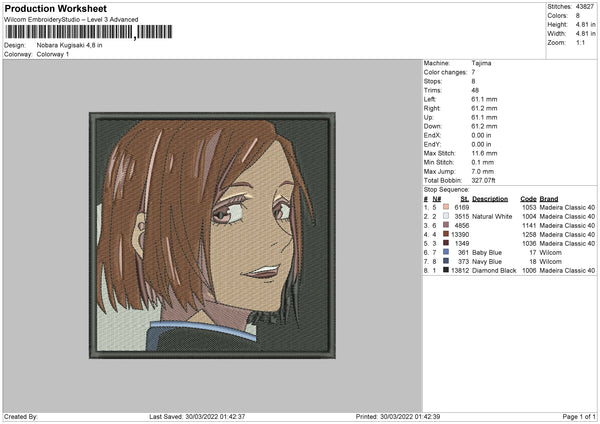600x424 pixels.
Task: Click the Min Stitch value 0.1 mm
Action: click(483, 162)
